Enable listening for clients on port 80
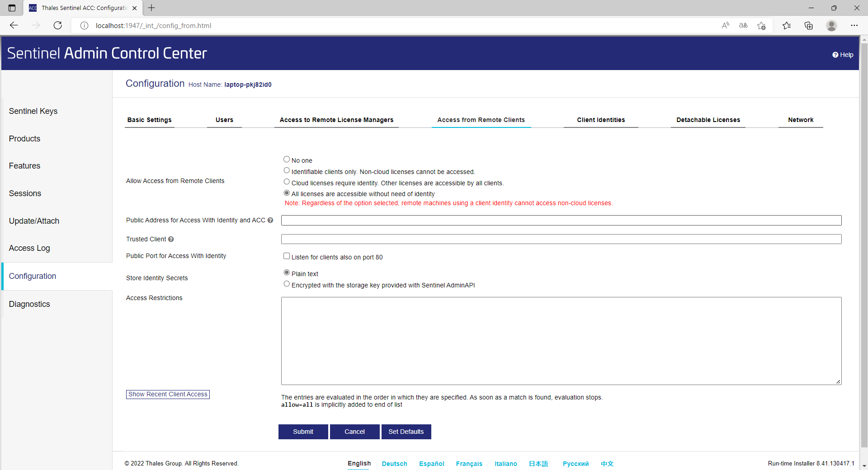 pos(287,256)
